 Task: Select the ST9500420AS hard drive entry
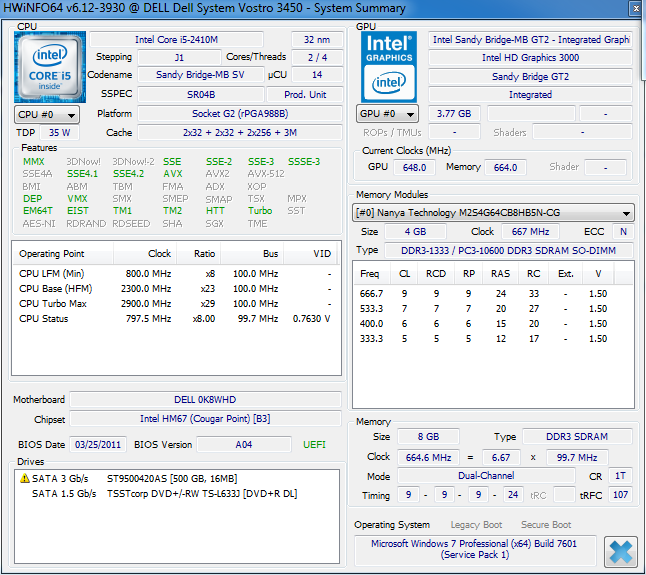pos(176,478)
